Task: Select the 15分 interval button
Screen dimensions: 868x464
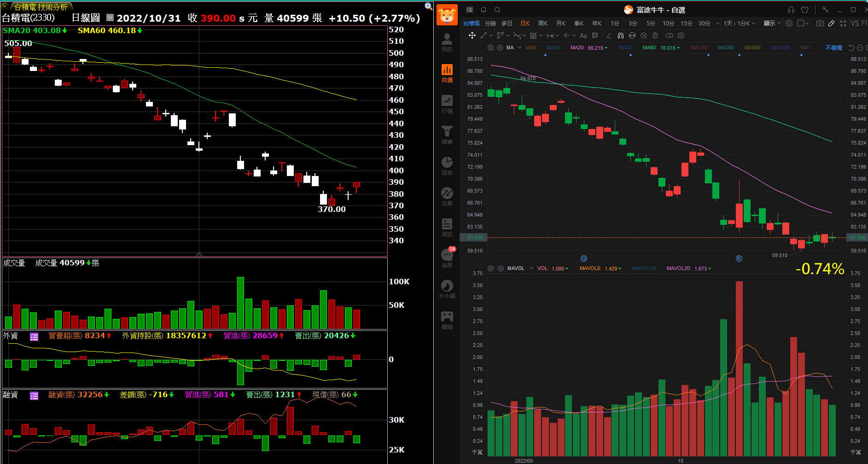Action: point(686,23)
